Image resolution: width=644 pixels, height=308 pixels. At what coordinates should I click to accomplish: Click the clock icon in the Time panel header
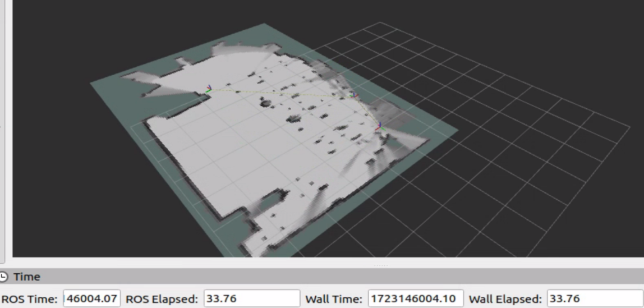tap(4, 277)
